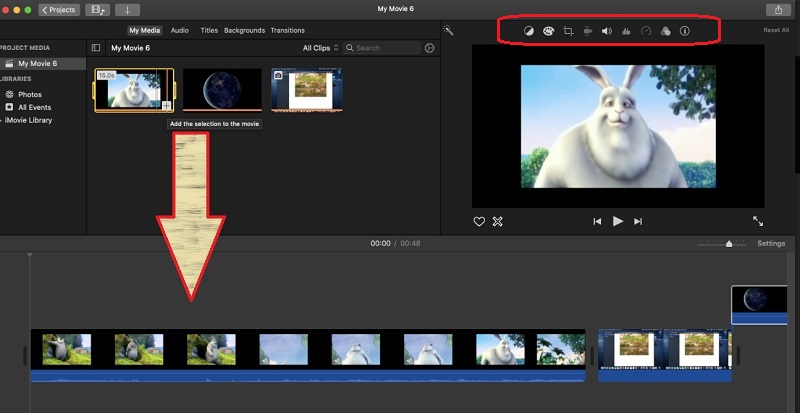Click the blue audio waveform of bunny clip

pos(308,376)
